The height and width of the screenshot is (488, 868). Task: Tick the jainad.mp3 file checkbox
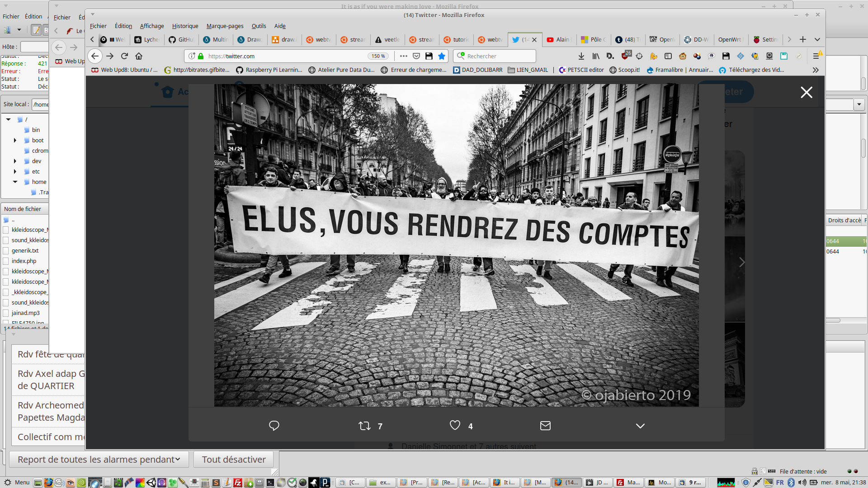(x=6, y=313)
